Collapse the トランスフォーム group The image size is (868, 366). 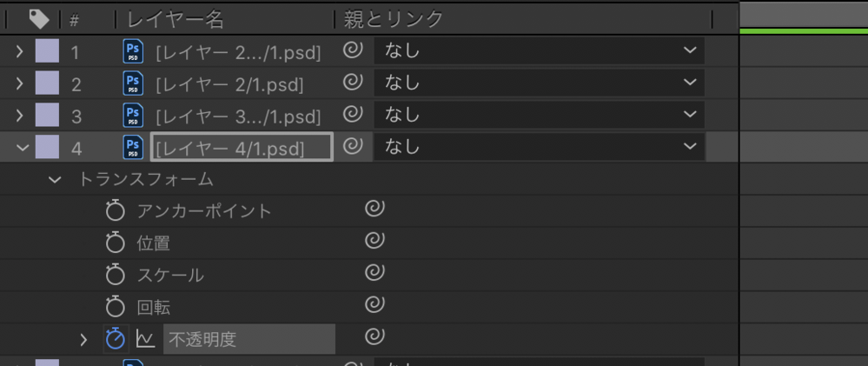(x=56, y=180)
